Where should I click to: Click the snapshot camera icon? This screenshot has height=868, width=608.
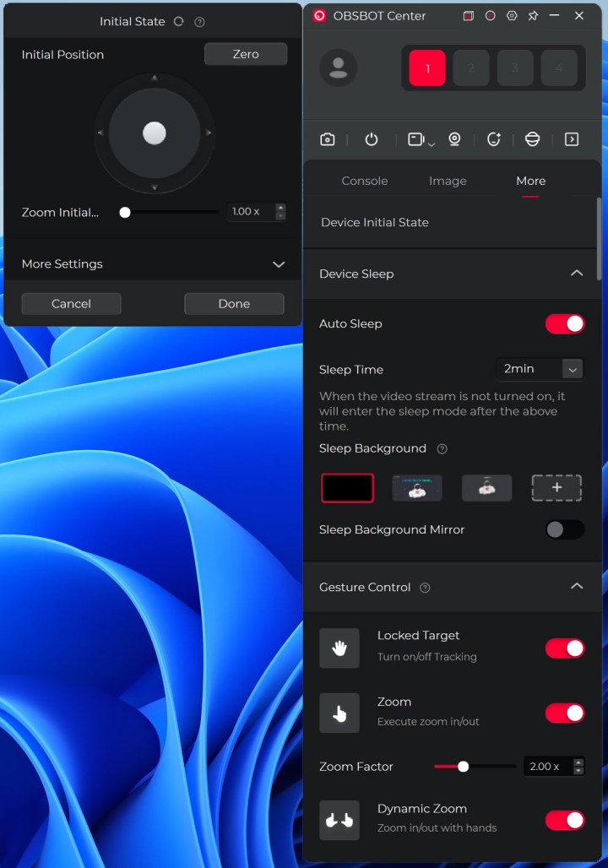(328, 139)
